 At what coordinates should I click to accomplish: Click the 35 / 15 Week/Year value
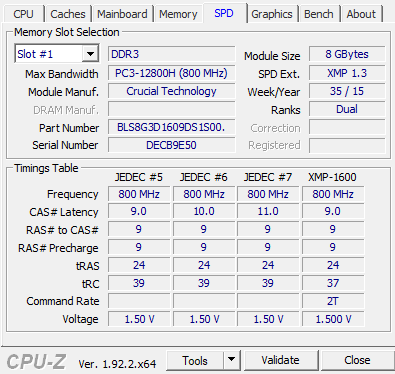pyautogui.click(x=347, y=91)
